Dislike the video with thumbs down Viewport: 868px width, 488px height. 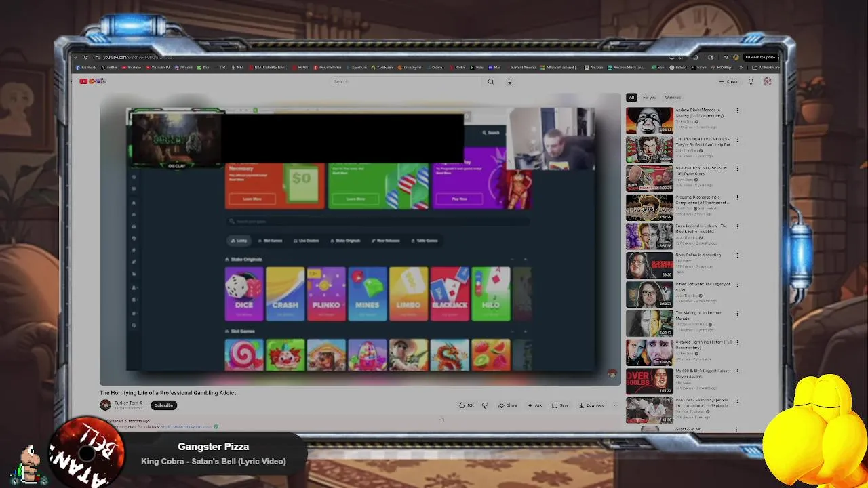point(485,405)
